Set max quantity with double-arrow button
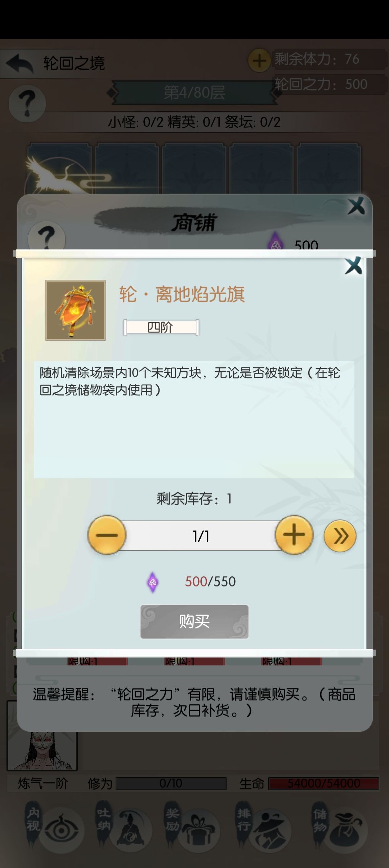 (340, 536)
